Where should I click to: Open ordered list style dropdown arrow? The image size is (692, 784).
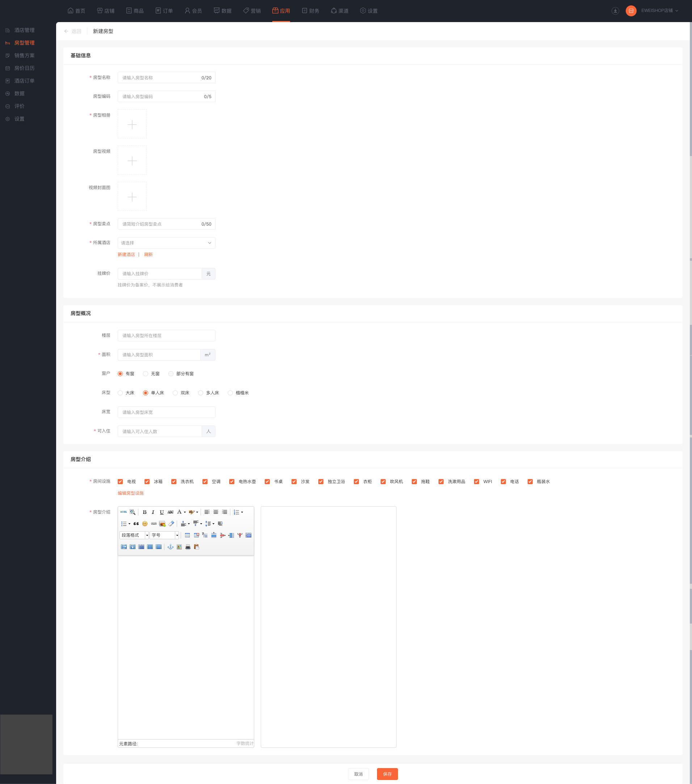pos(242,512)
